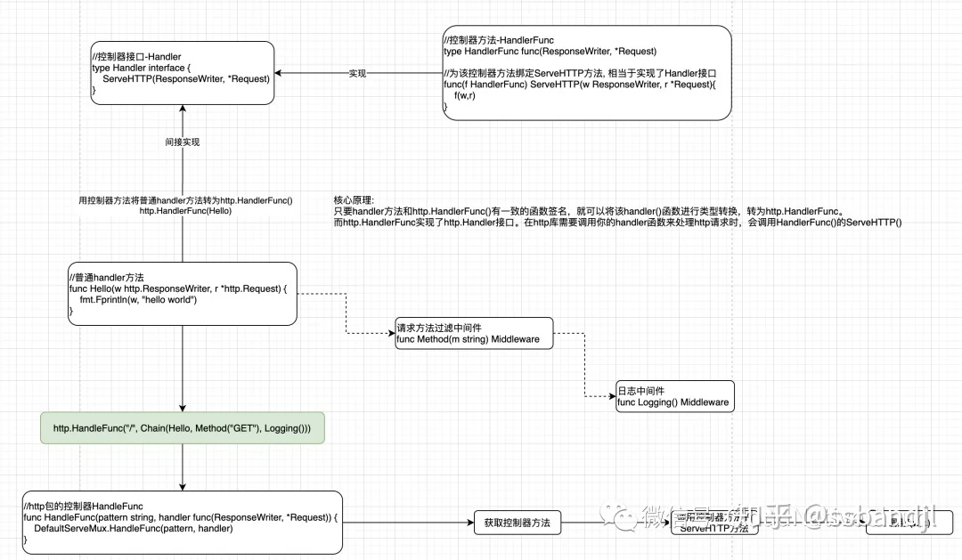Select the func Hello handler node
This screenshot has height=560, width=962.
(183, 294)
